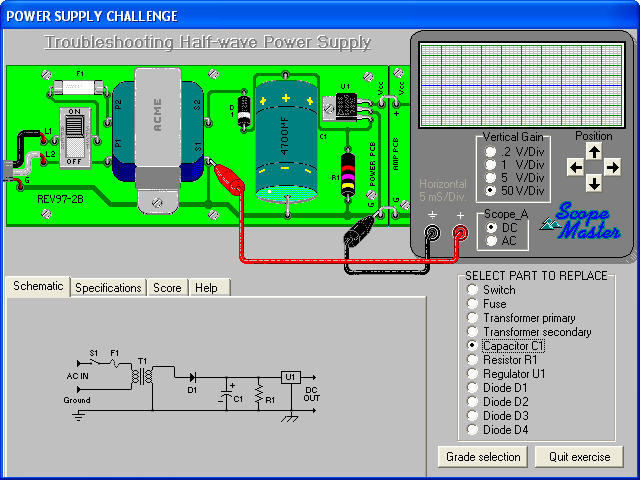Click the L2 input terminal
Screen dimensions: 640x480
tap(44, 162)
